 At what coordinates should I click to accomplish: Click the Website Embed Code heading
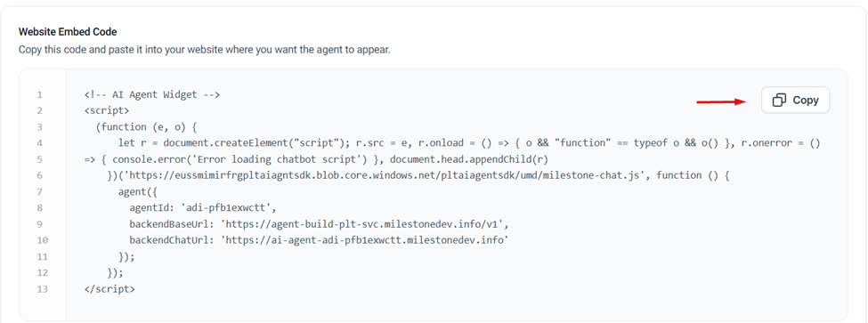tap(68, 32)
